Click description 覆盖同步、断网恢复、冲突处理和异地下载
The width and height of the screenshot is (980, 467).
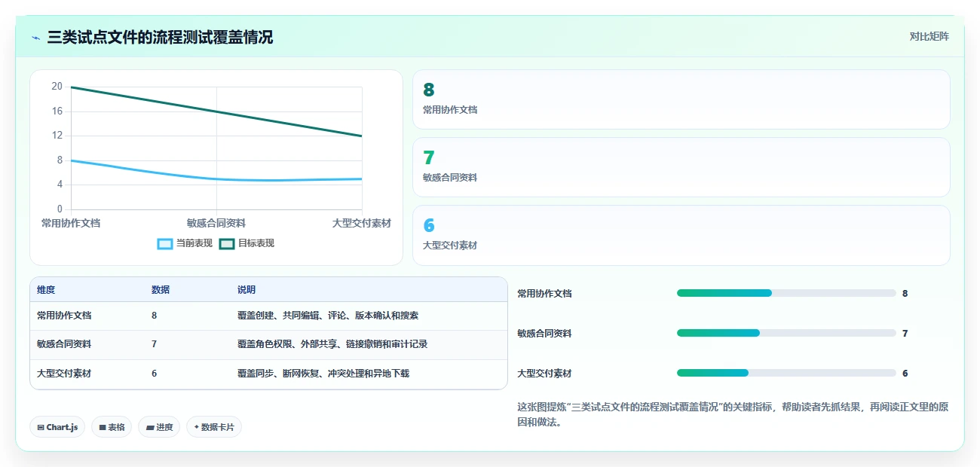tap(323, 374)
